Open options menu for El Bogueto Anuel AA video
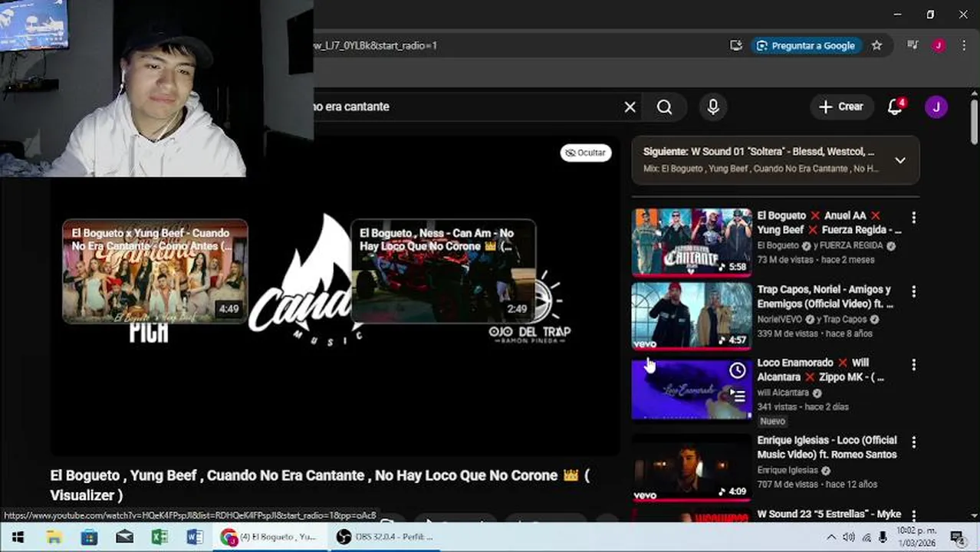The height and width of the screenshot is (552, 980). (913, 218)
